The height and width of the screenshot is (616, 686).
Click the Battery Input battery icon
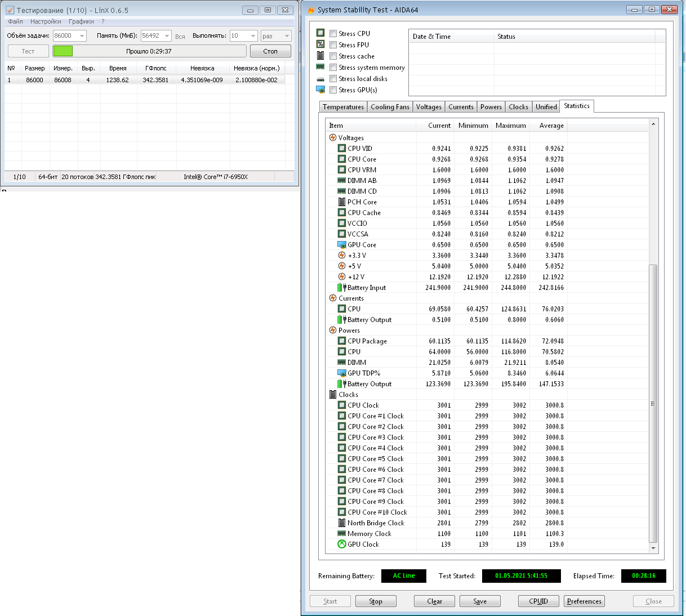[342, 287]
